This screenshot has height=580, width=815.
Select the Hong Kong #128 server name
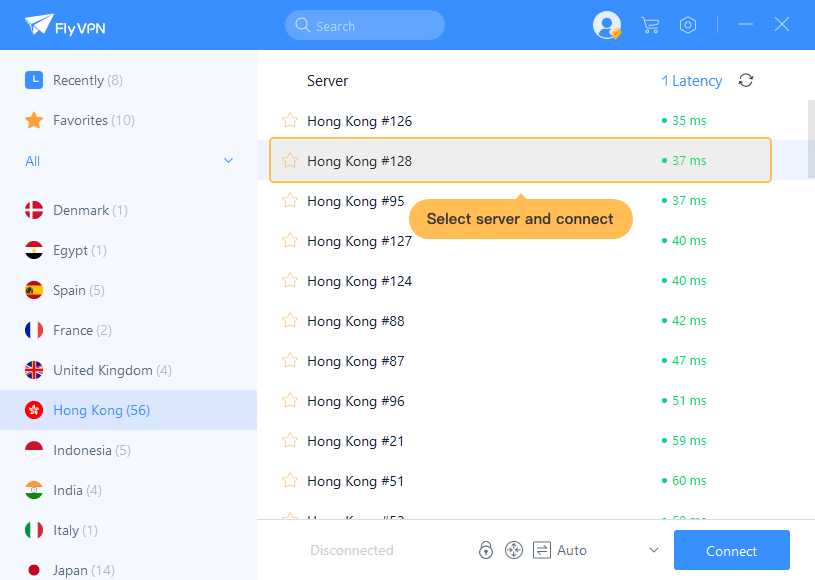[x=359, y=161]
